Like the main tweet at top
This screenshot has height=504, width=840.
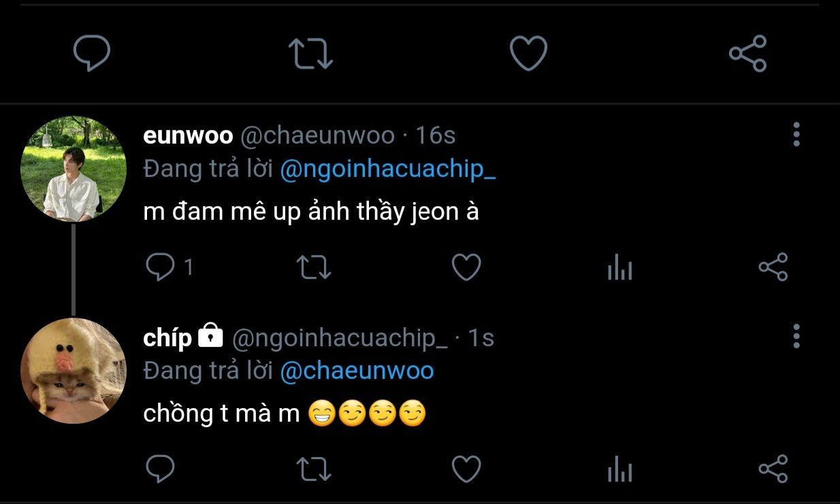click(x=529, y=54)
